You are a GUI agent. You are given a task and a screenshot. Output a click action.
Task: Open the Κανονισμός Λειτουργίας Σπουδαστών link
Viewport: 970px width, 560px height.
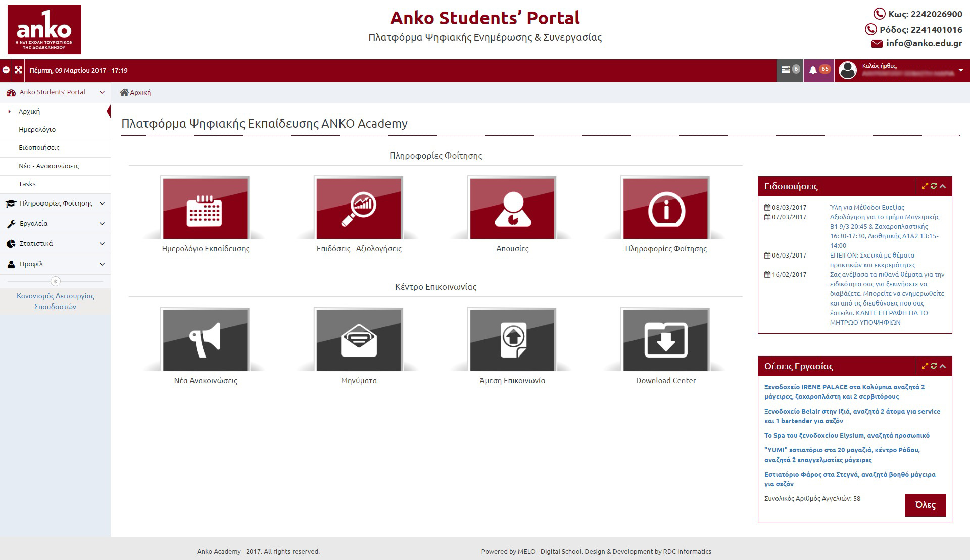pyautogui.click(x=56, y=301)
